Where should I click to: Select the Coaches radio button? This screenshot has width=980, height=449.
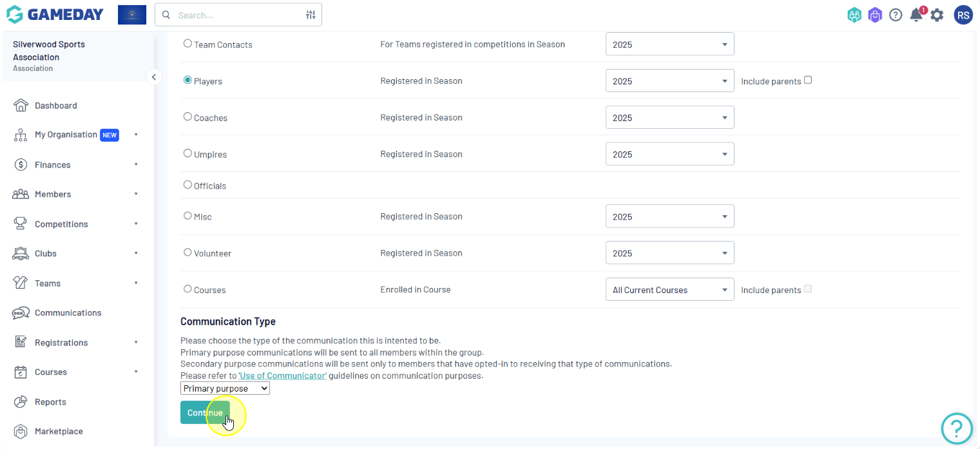tap(187, 117)
